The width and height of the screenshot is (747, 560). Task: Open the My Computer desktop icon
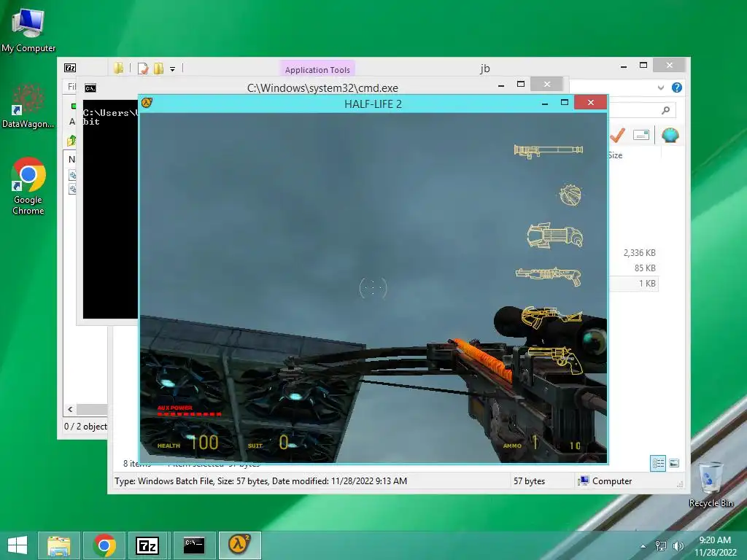click(28, 29)
